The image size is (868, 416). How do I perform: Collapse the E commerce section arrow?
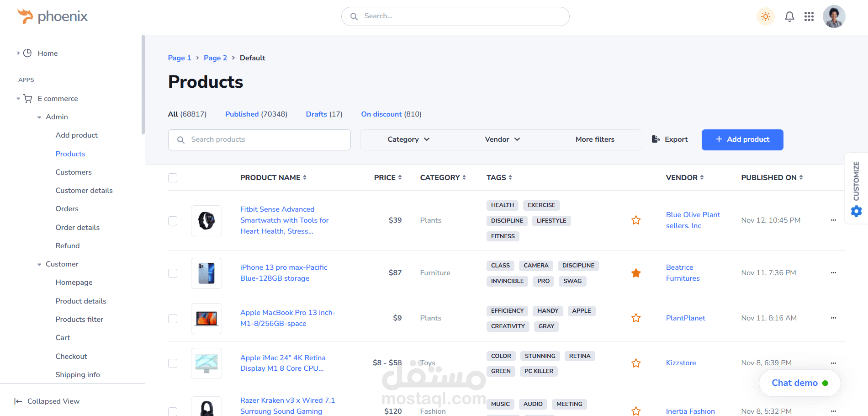click(18, 98)
